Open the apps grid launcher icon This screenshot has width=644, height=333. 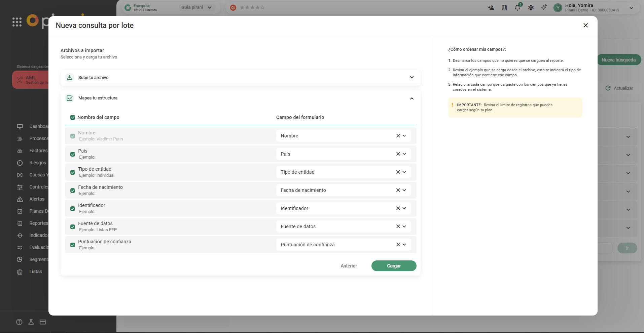pos(17,22)
